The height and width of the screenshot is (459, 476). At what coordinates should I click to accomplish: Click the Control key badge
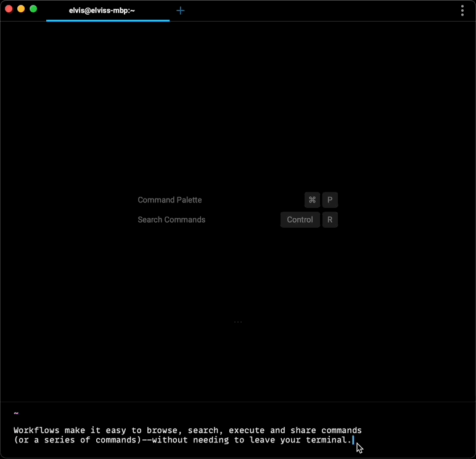pos(300,220)
